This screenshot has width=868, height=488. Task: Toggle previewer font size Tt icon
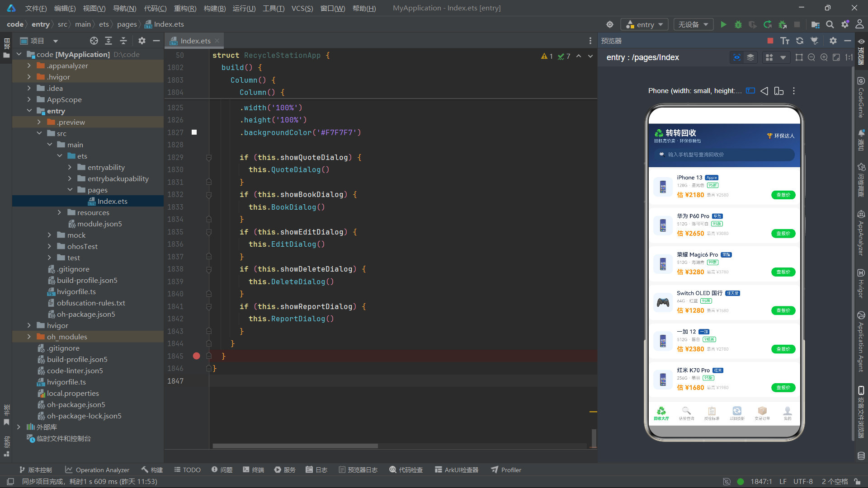[785, 41]
